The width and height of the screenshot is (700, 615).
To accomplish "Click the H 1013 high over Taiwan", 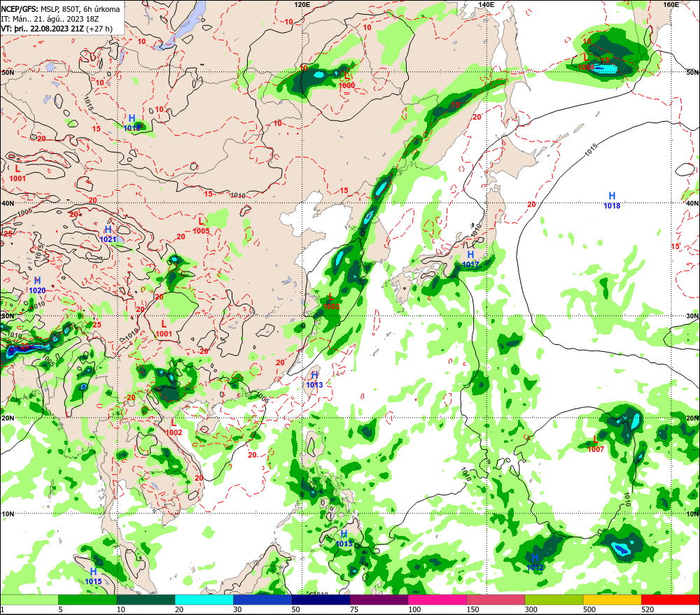I will [314, 380].
